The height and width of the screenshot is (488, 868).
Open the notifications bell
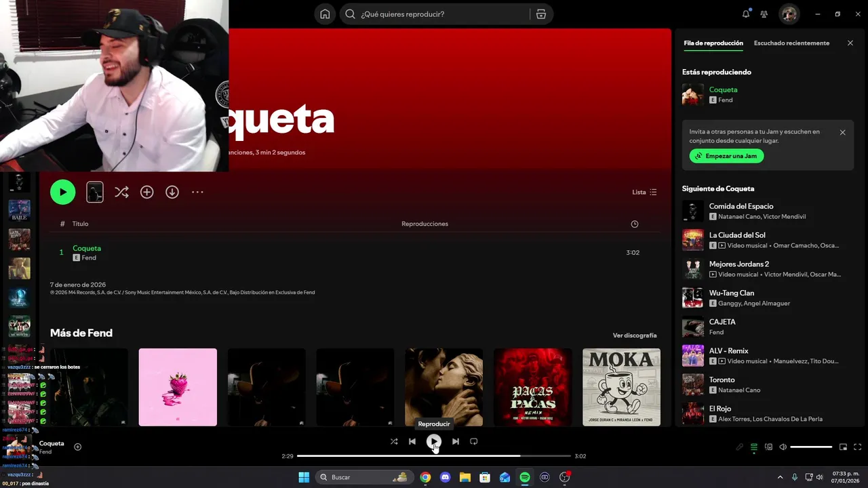pyautogui.click(x=746, y=14)
